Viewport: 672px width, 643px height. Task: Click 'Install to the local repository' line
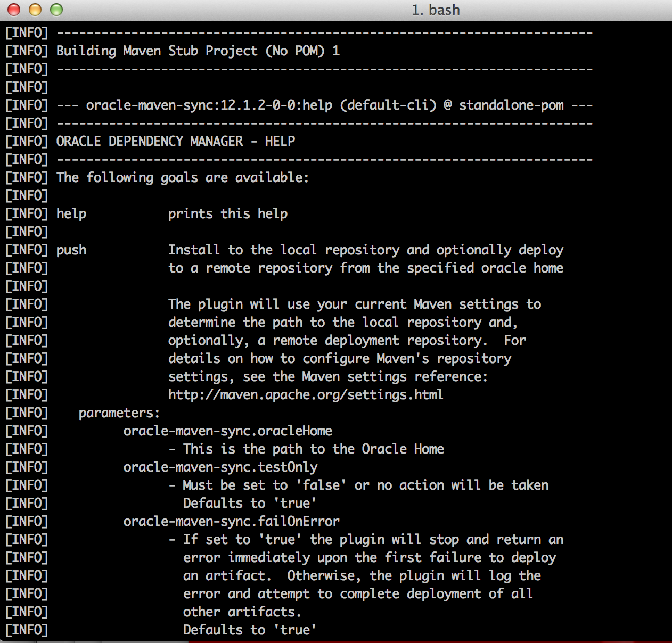pyautogui.click(x=366, y=250)
